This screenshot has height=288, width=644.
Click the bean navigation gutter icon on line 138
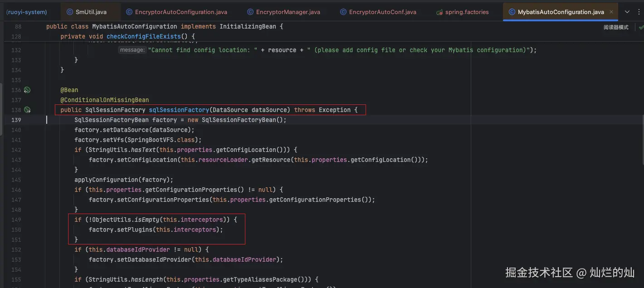[x=27, y=110]
